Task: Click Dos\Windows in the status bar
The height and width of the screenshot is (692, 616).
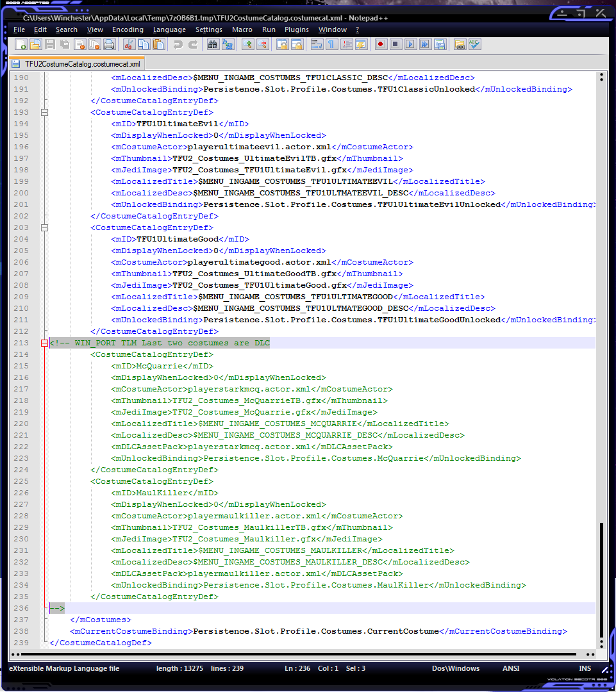Action: (x=455, y=668)
